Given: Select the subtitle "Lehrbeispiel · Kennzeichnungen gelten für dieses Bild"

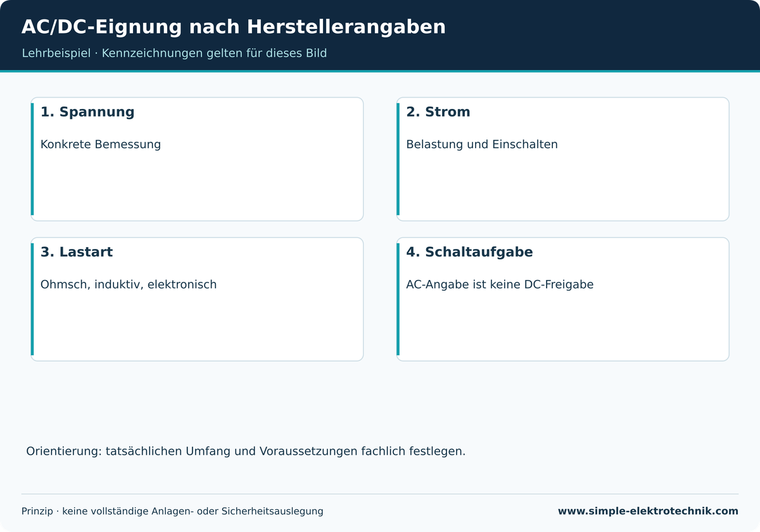Looking at the screenshot, I should (174, 53).
